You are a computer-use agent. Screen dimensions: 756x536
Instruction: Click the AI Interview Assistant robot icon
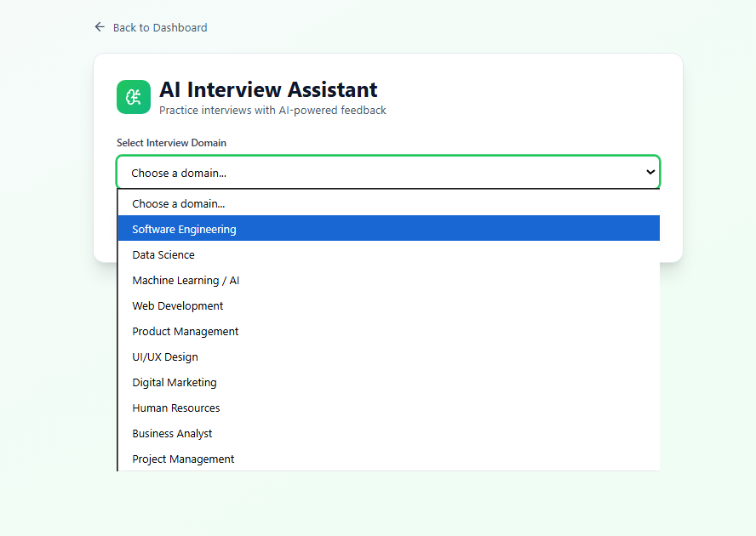(x=133, y=96)
